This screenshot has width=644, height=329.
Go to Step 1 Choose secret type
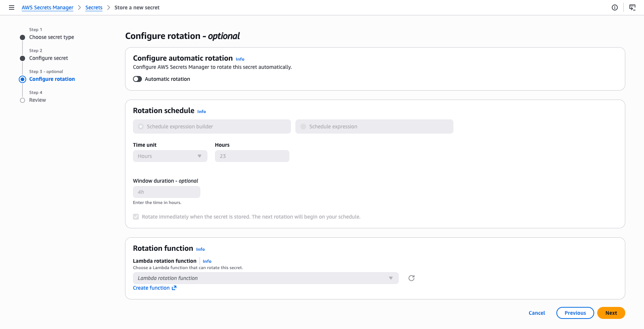point(52,37)
